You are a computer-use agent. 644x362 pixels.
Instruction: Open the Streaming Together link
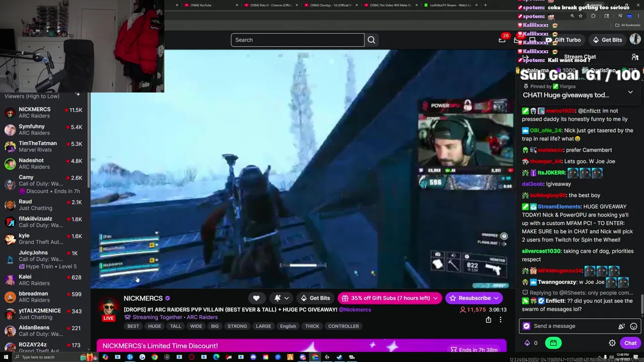[157, 317]
